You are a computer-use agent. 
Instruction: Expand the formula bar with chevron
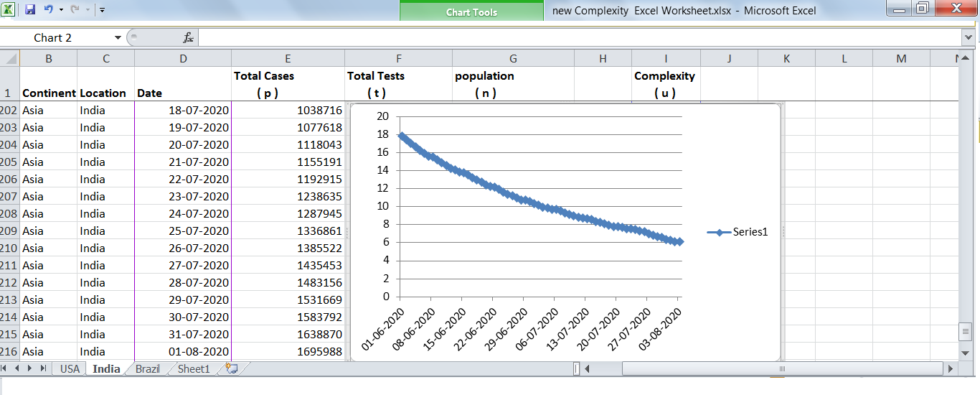point(969,37)
